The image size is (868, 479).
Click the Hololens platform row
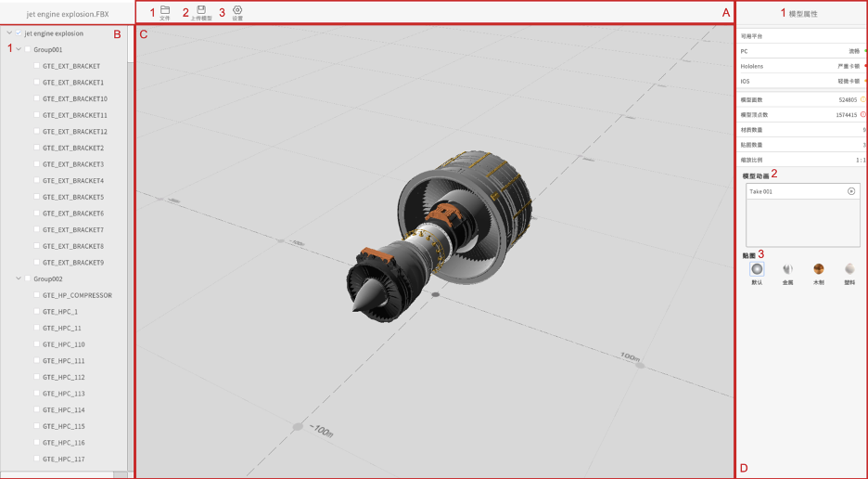click(x=802, y=66)
